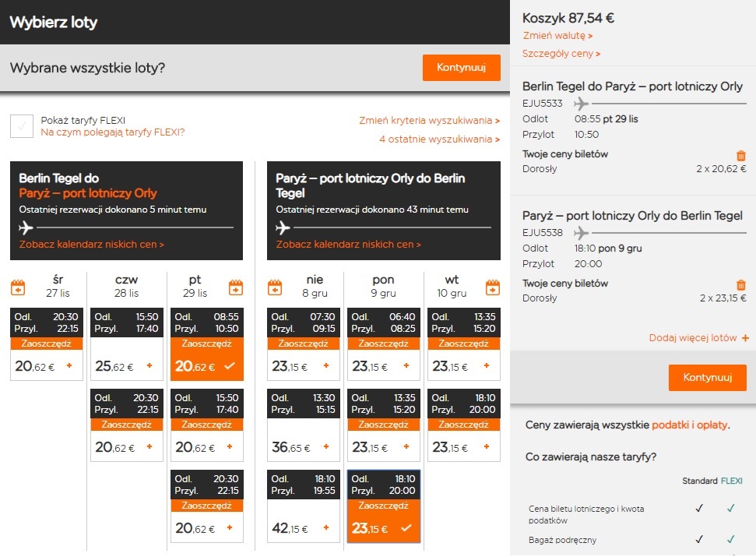Image resolution: width=756 pixels, height=557 pixels.
Task: Delete the Paris to Berlin Tegel flight from the basket with the trash icon
Action: coord(741,284)
